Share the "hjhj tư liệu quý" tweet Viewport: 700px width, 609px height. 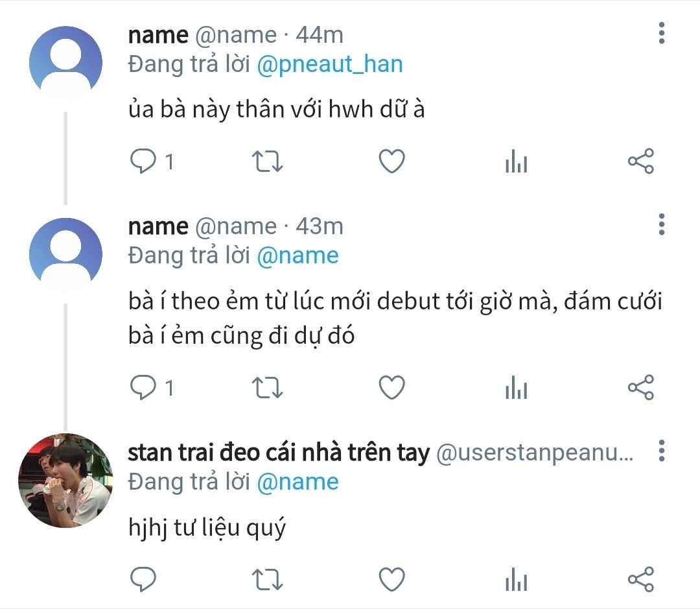(641, 579)
